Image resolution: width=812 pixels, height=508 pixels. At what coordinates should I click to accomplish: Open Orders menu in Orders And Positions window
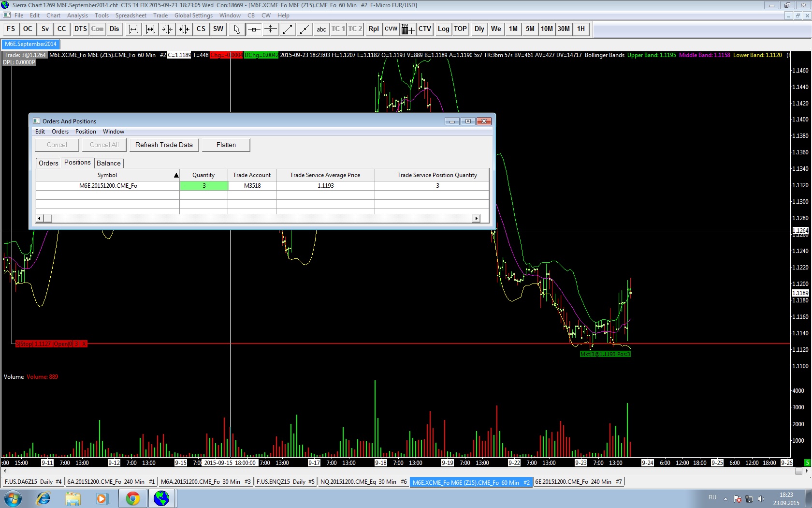[x=60, y=132]
